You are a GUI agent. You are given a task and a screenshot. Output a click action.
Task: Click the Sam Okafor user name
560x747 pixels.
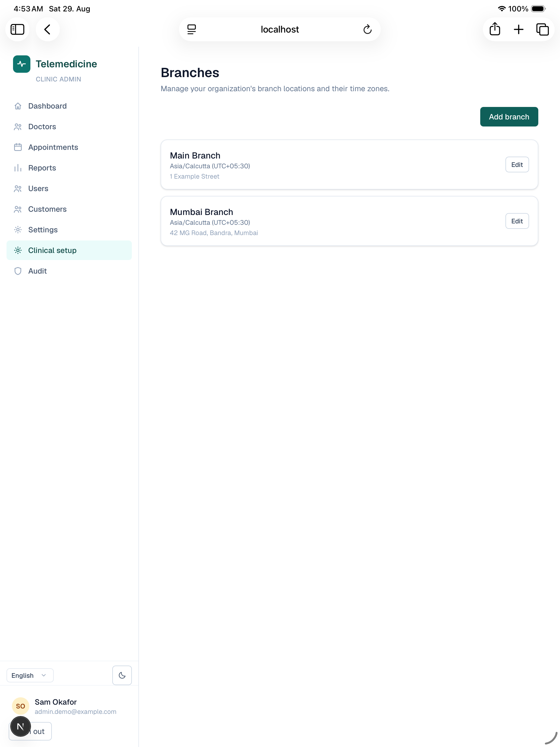click(x=56, y=702)
